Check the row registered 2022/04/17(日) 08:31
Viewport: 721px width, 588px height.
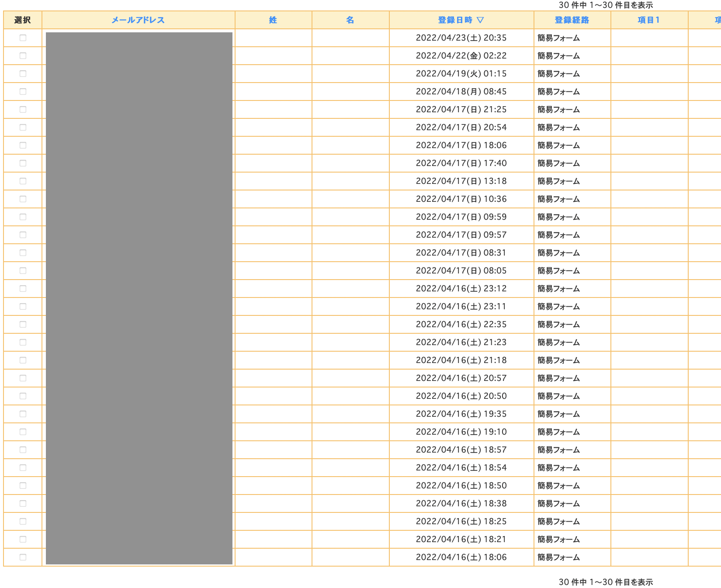[x=23, y=253]
